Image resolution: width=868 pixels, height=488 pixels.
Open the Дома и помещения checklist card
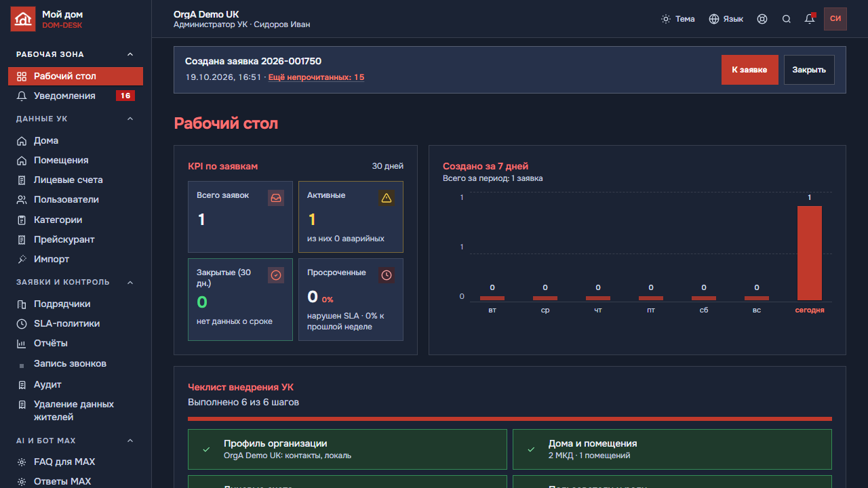coord(672,449)
